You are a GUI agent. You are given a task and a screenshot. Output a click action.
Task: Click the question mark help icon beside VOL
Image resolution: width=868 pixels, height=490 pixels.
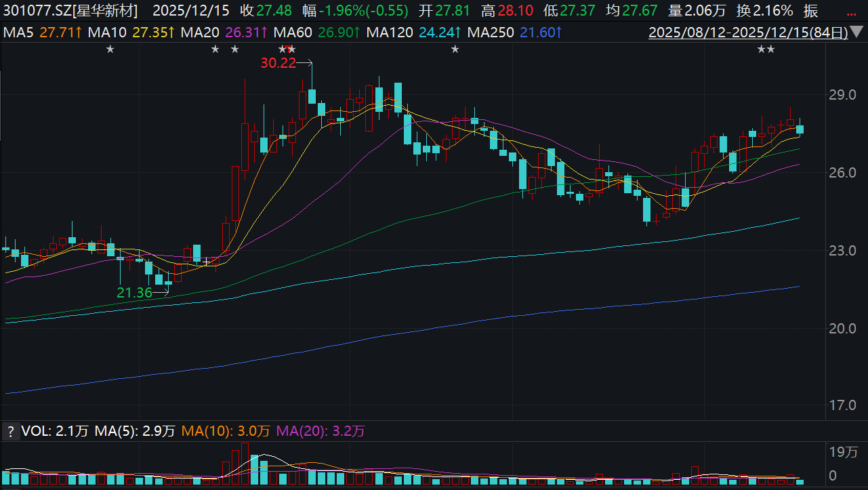9,431
